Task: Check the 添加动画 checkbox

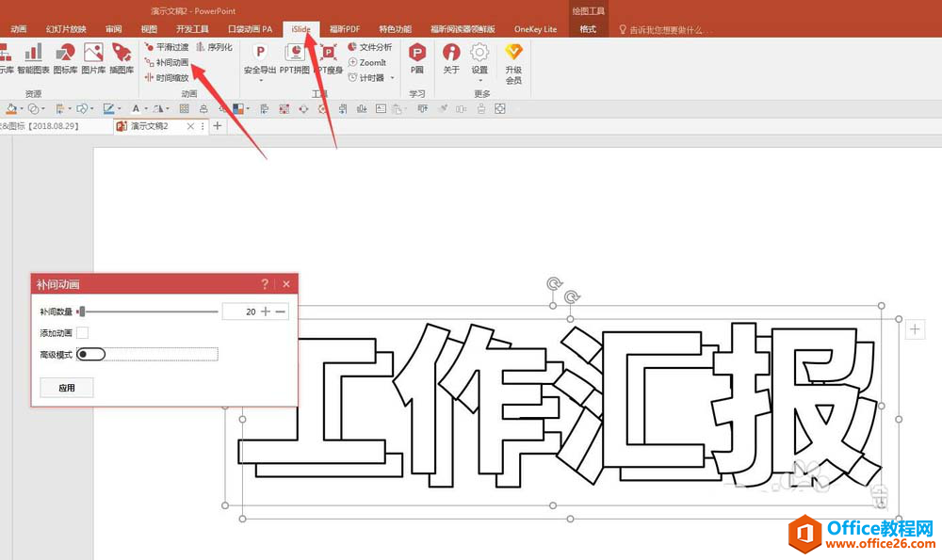Action: tap(83, 332)
